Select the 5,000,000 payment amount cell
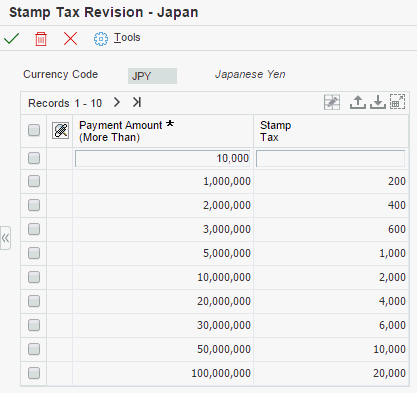Image resolution: width=417 pixels, height=393 pixels. [x=163, y=253]
